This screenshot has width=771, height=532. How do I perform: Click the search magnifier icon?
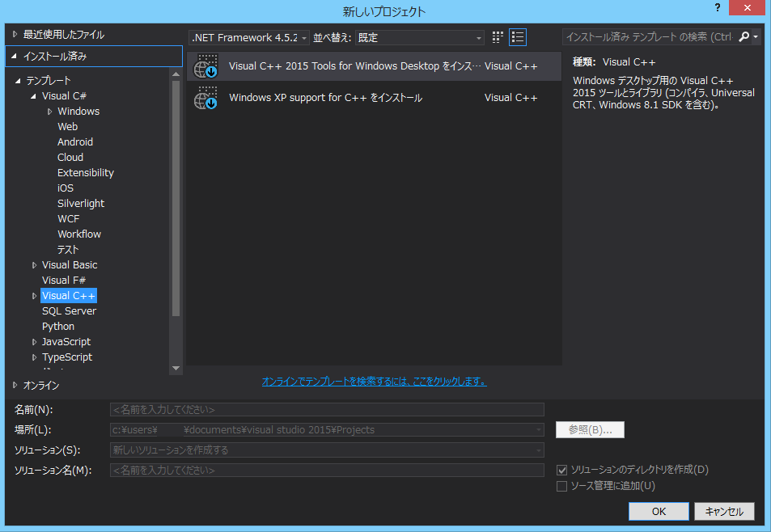point(744,37)
